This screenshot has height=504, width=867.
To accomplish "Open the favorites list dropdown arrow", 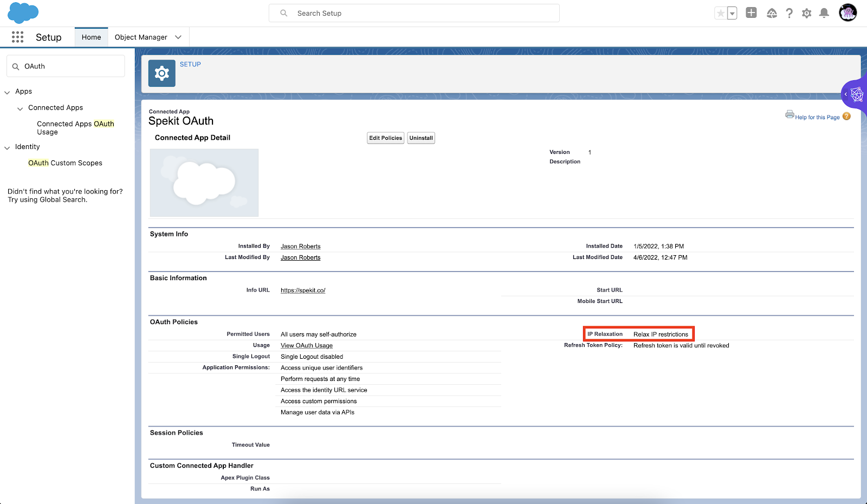I will click(732, 13).
